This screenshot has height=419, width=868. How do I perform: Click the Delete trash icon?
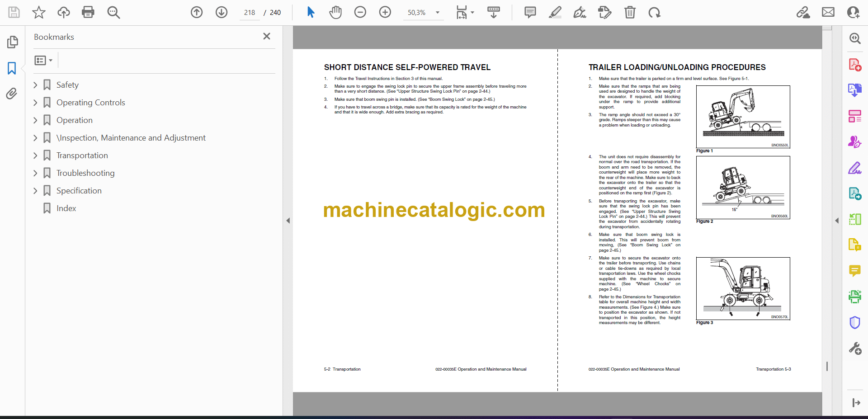click(x=629, y=12)
